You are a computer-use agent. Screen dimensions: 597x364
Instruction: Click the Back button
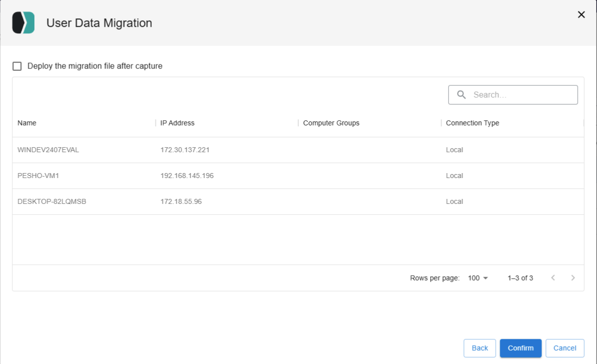[479, 348]
